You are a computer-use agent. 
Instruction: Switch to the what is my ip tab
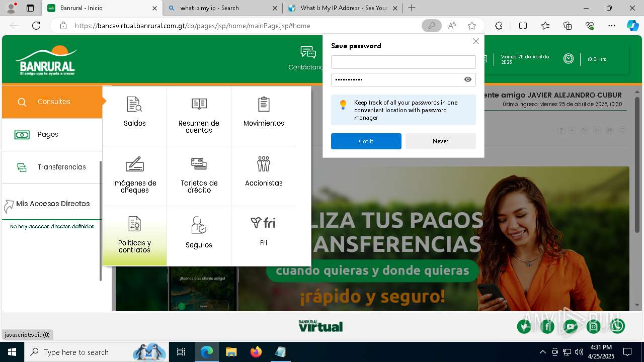[222, 8]
